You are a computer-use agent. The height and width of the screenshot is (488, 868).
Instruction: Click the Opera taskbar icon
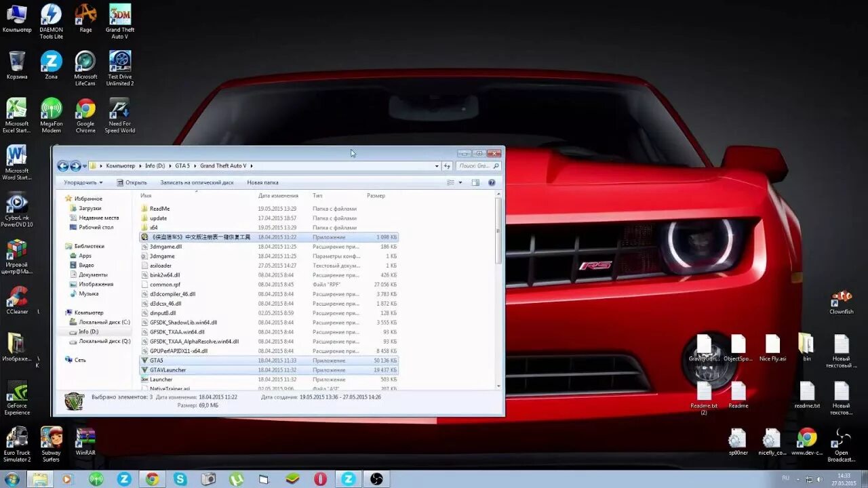click(320, 479)
